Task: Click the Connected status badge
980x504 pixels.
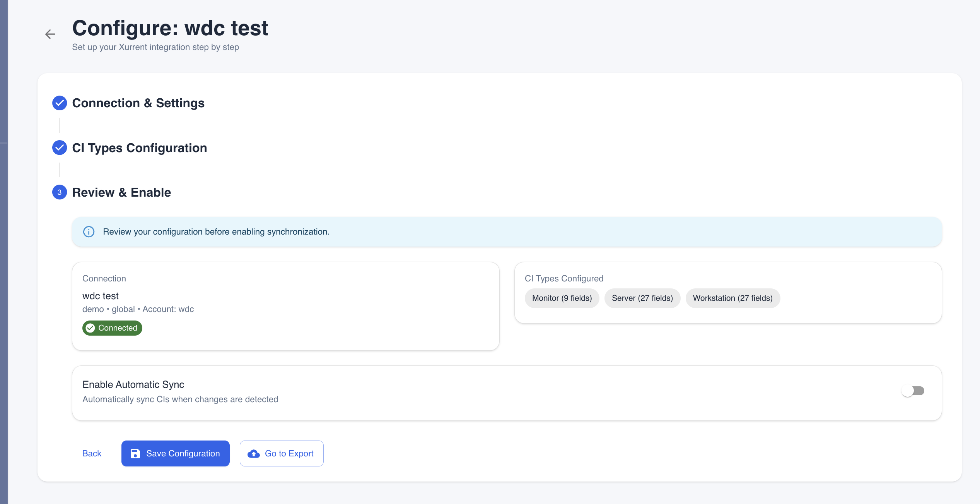Action: [112, 328]
